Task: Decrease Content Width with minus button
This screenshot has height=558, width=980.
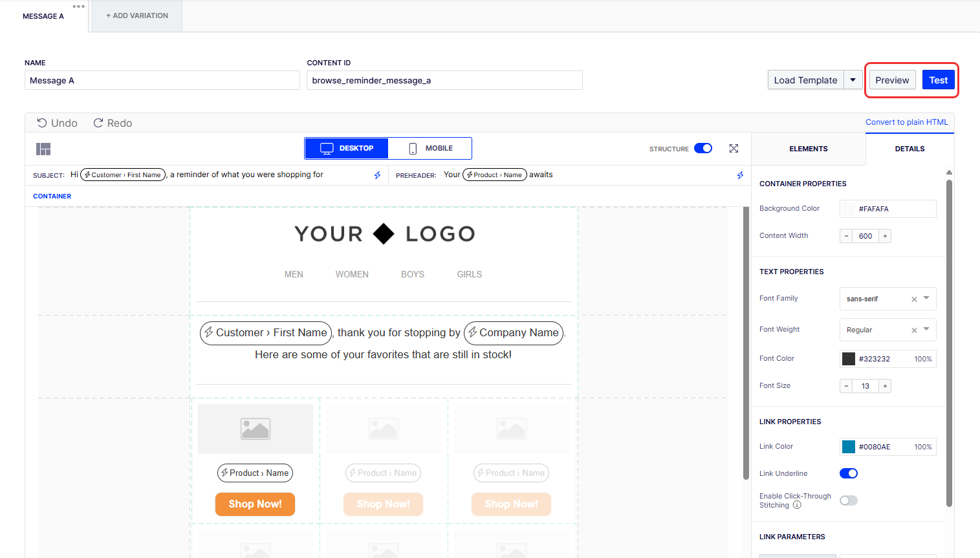Action: (846, 236)
